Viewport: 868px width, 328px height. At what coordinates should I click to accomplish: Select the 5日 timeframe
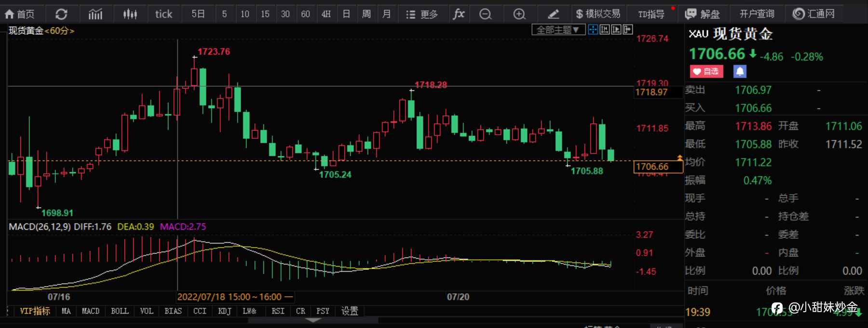pyautogui.click(x=198, y=14)
